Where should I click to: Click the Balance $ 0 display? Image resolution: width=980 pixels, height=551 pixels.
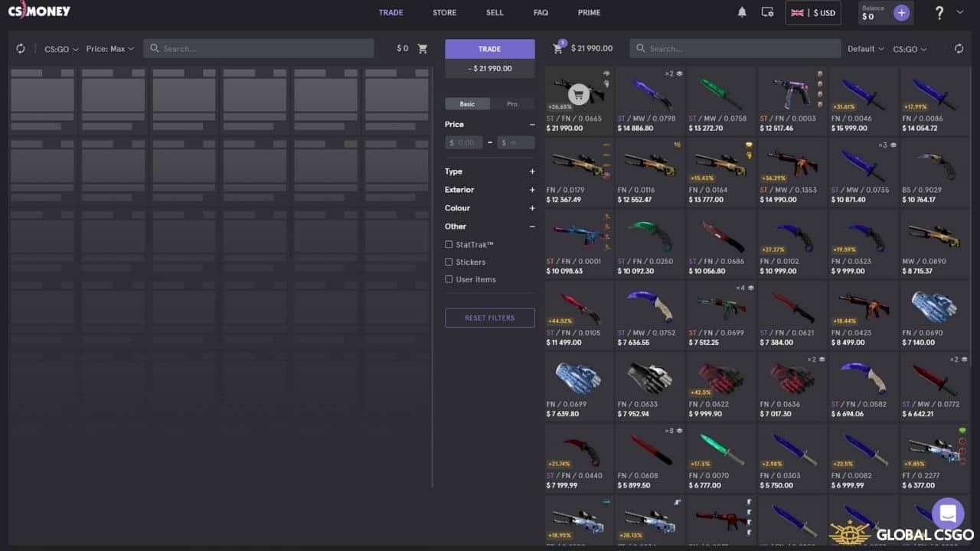coord(874,12)
